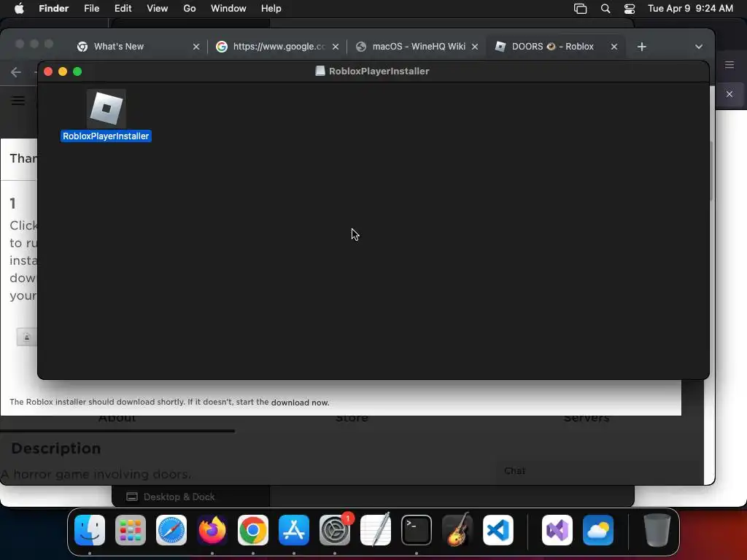Open the Roblox hamburger menu in Chrome
Screen dimensions: 747x560
coord(18,101)
